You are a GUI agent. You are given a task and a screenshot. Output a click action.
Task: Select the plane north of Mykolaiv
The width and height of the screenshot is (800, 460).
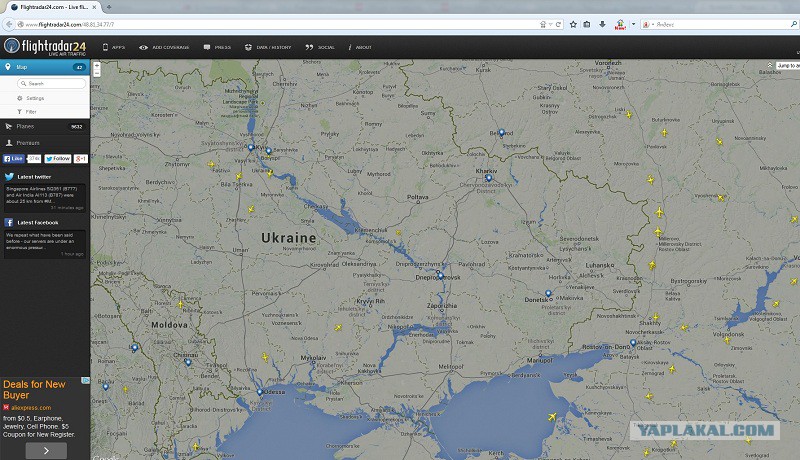[265, 357]
